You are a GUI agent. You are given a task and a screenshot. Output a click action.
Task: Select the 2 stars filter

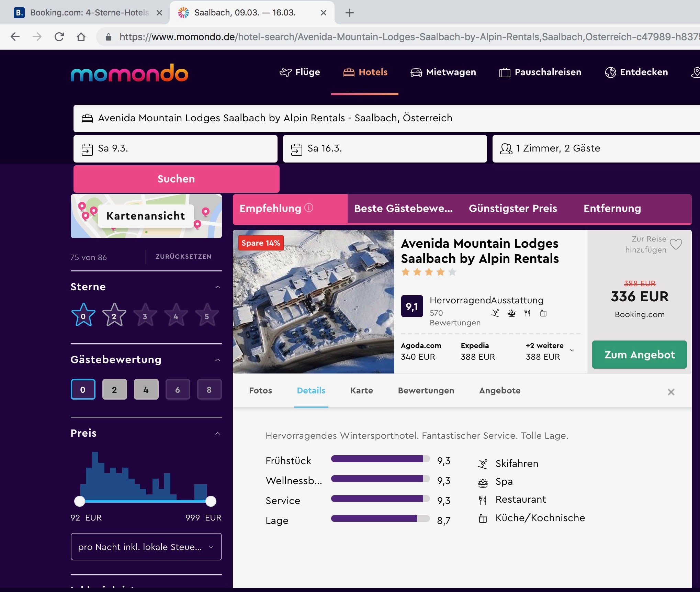114,315
